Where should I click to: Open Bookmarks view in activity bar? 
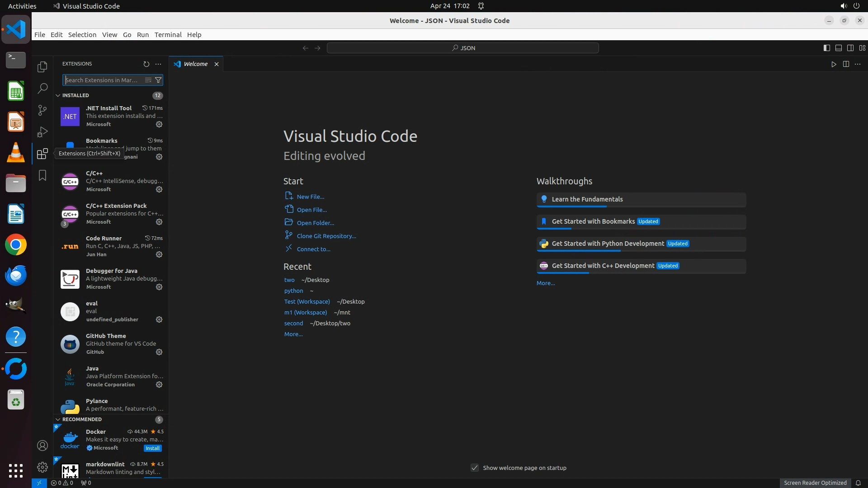pyautogui.click(x=42, y=175)
